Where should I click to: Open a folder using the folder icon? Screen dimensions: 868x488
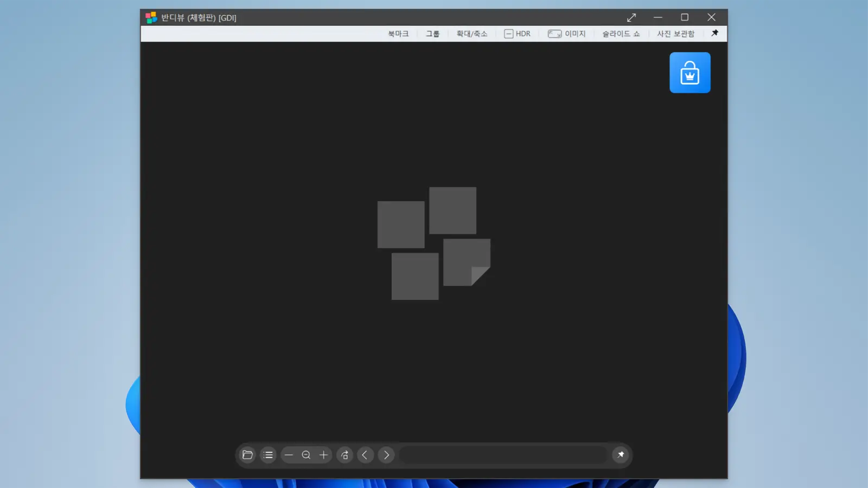(247, 455)
